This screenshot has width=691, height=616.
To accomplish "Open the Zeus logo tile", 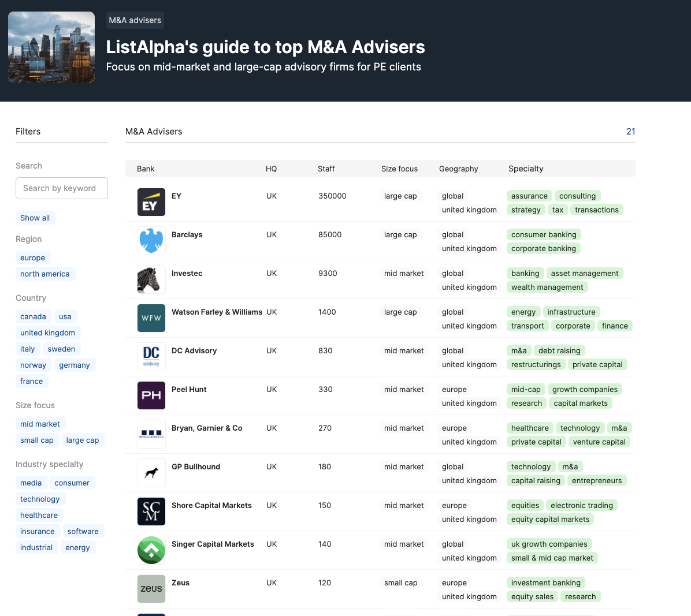I will tap(151, 589).
